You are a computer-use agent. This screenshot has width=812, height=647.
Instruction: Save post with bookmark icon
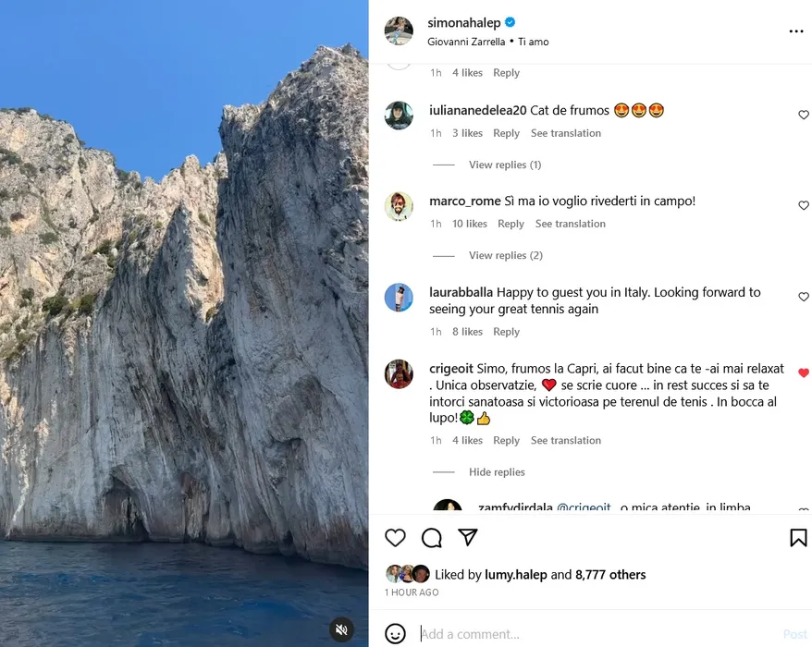(798, 538)
